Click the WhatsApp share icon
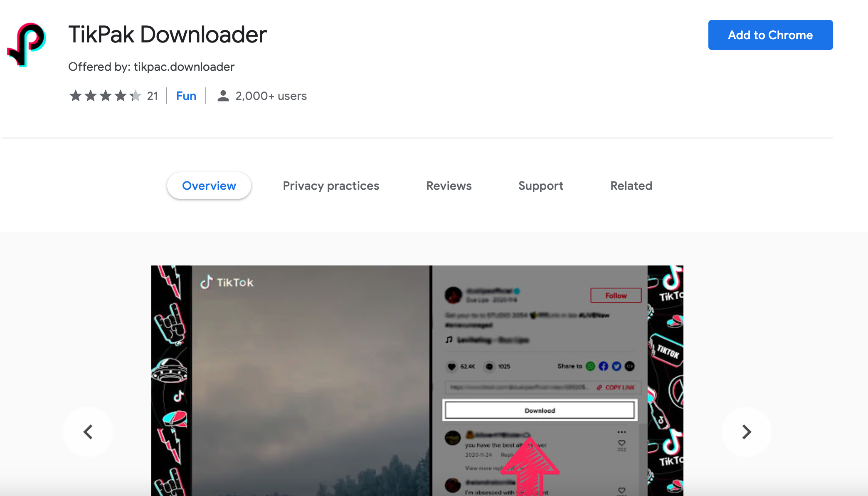This screenshot has width=868, height=496. [591, 367]
